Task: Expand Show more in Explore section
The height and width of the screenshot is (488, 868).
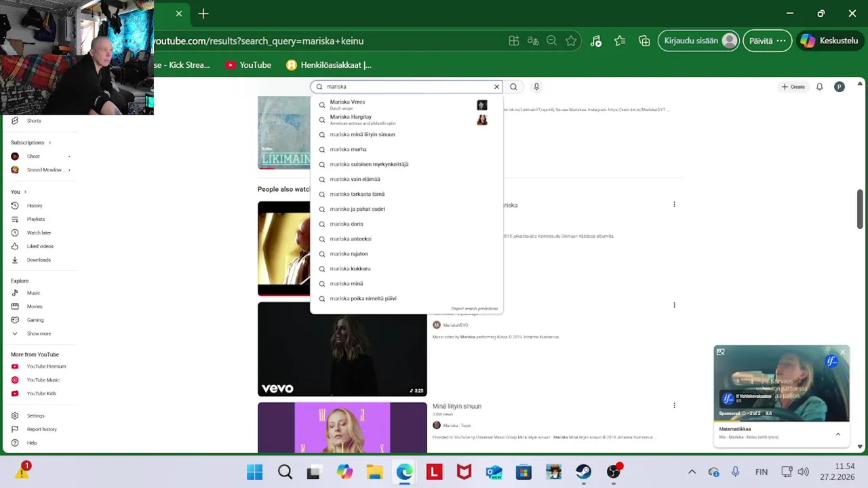Action: (39, 333)
